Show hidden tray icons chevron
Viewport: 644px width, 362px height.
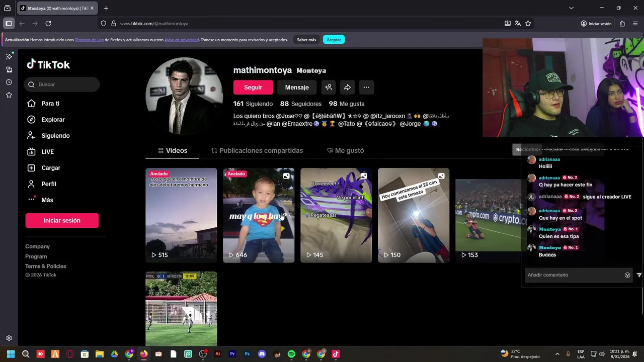(x=557, y=354)
